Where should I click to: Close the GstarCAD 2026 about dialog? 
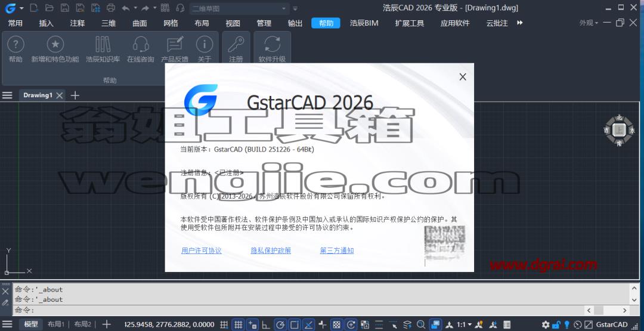tap(463, 77)
